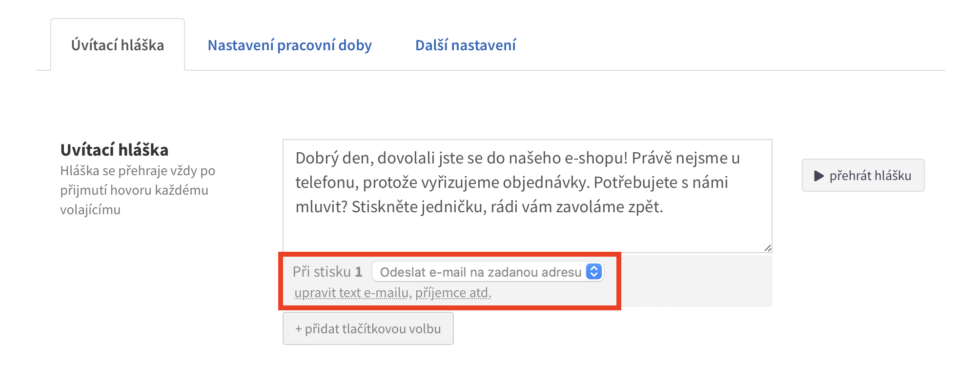Open the Úvítací hláška tab
Image resolution: width=980 pixels, height=384 pixels.
(x=118, y=45)
